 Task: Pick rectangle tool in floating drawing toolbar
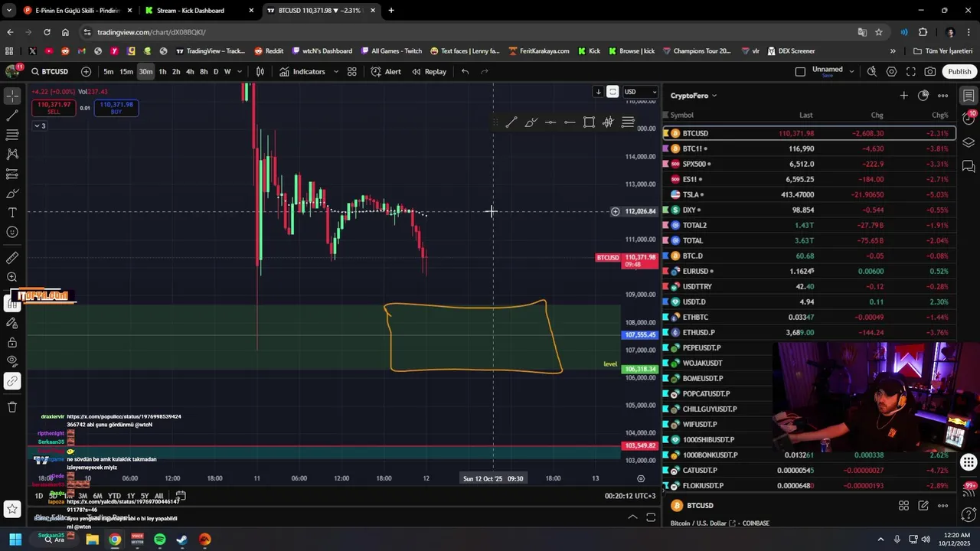tap(589, 122)
